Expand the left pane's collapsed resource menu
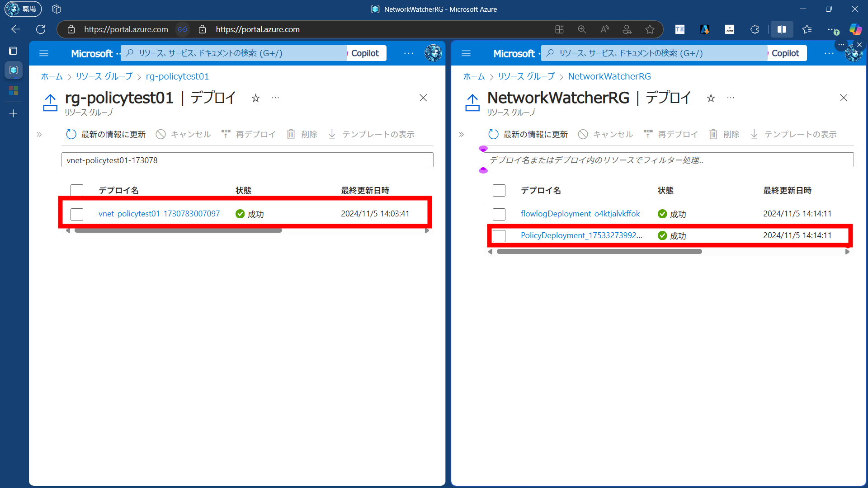868x488 pixels. click(39, 134)
